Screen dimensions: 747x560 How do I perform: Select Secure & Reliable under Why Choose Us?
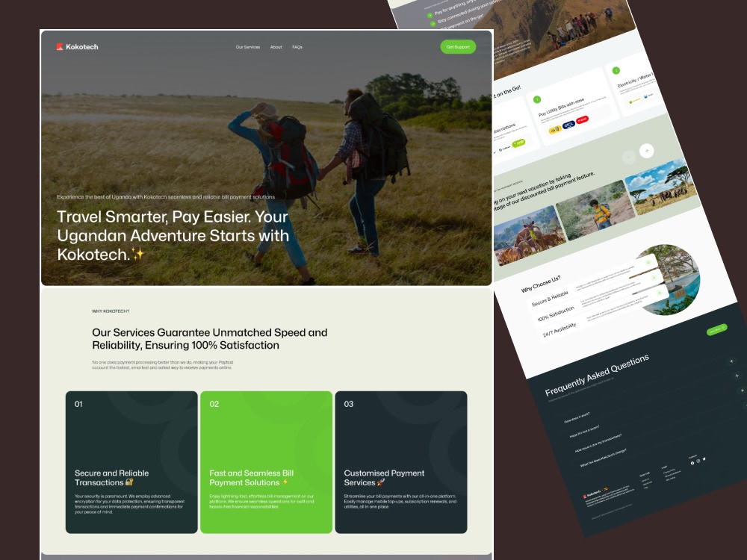(x=550, y=299)
